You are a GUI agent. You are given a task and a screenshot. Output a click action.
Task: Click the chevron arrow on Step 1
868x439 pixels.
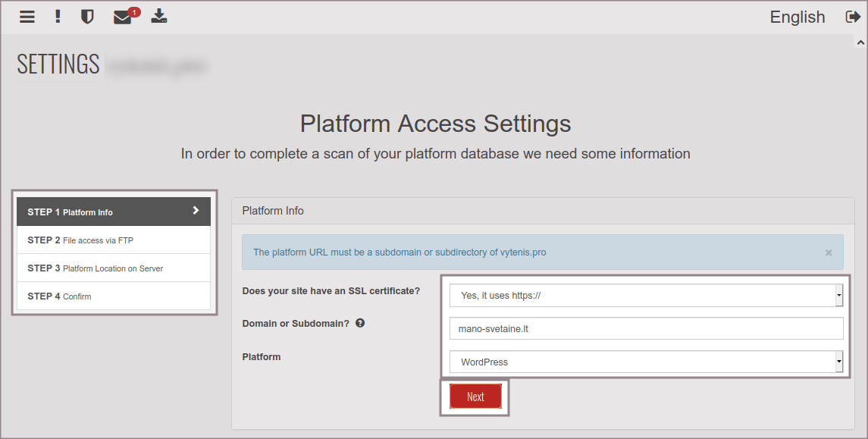[x=196, y=211]
